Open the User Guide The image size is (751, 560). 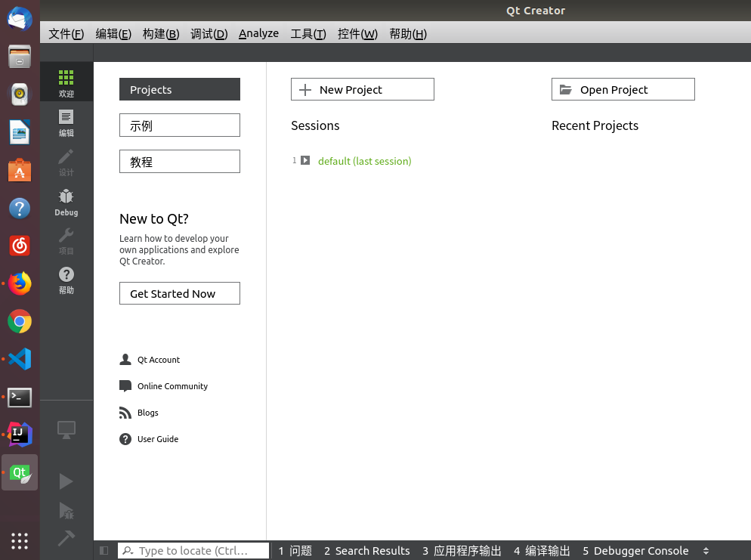(x=157, y=439)
